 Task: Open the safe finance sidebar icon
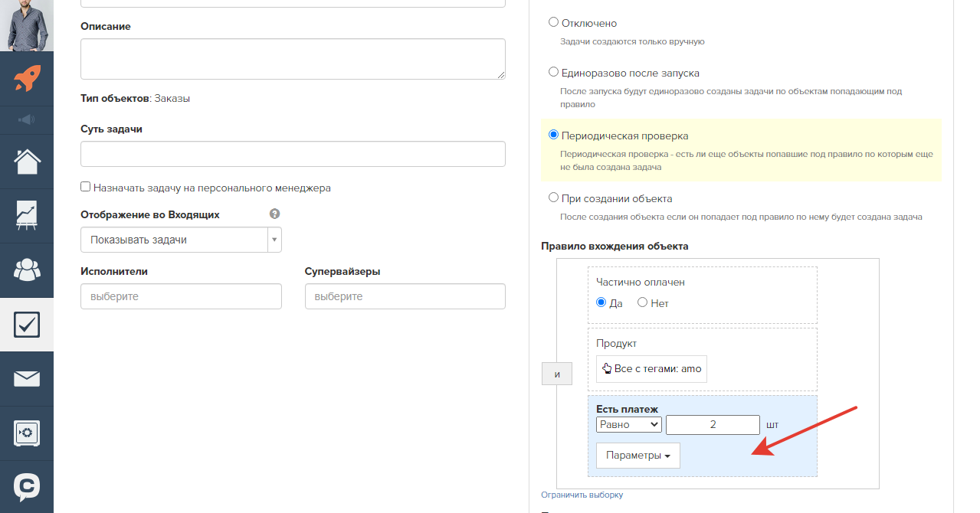pyautogui.click(x=27, y=433)
